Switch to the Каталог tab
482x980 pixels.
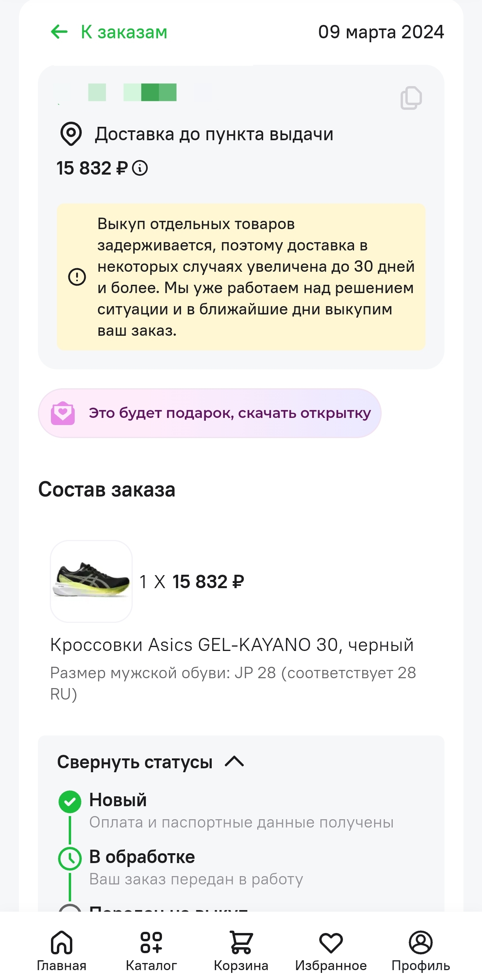(x=151, y=950)
